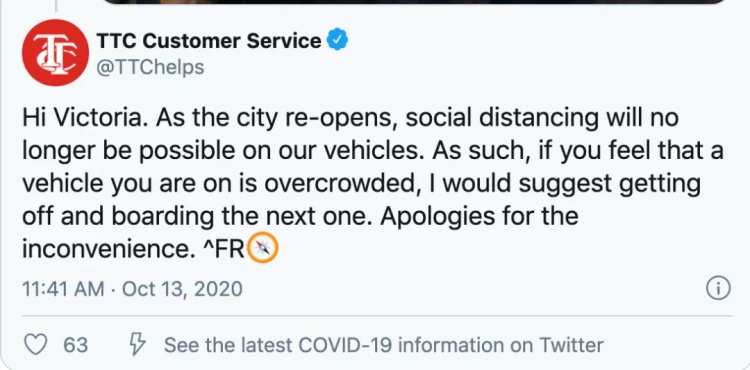The width and height of the screenshot is (750, 370).
Task: Open the @TTChelps handle
Action: [x=150, y=67]
